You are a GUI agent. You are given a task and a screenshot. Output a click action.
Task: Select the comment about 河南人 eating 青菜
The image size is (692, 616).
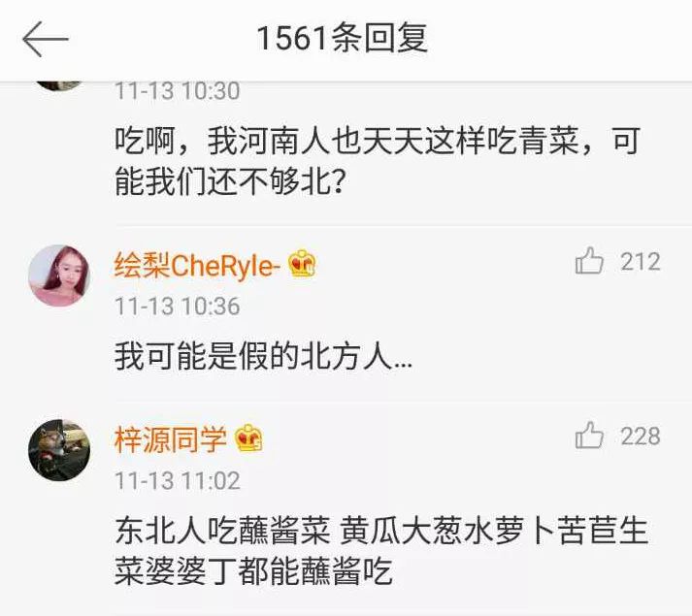pyautogui.click(x=378, y=161)
